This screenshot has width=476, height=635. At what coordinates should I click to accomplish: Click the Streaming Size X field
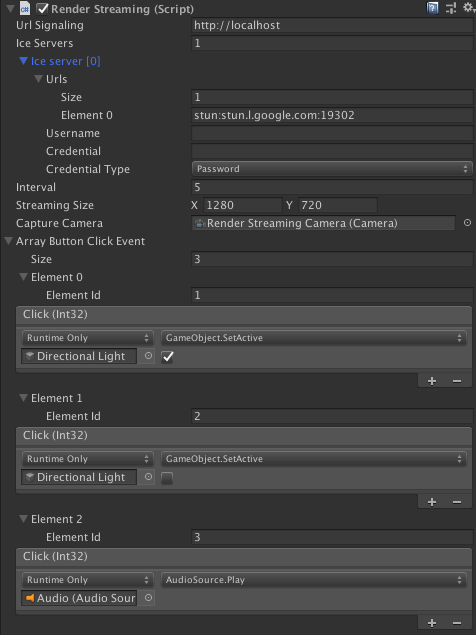click(243, 205)
